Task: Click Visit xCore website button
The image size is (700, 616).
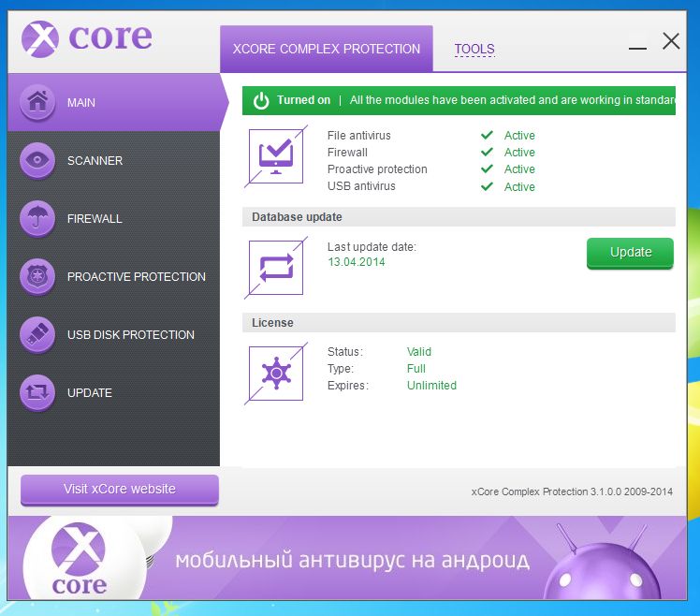Action: (119, 489)
